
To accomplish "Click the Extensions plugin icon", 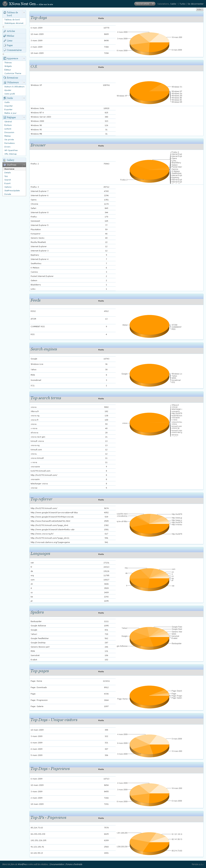I will [x=5, y=77].
